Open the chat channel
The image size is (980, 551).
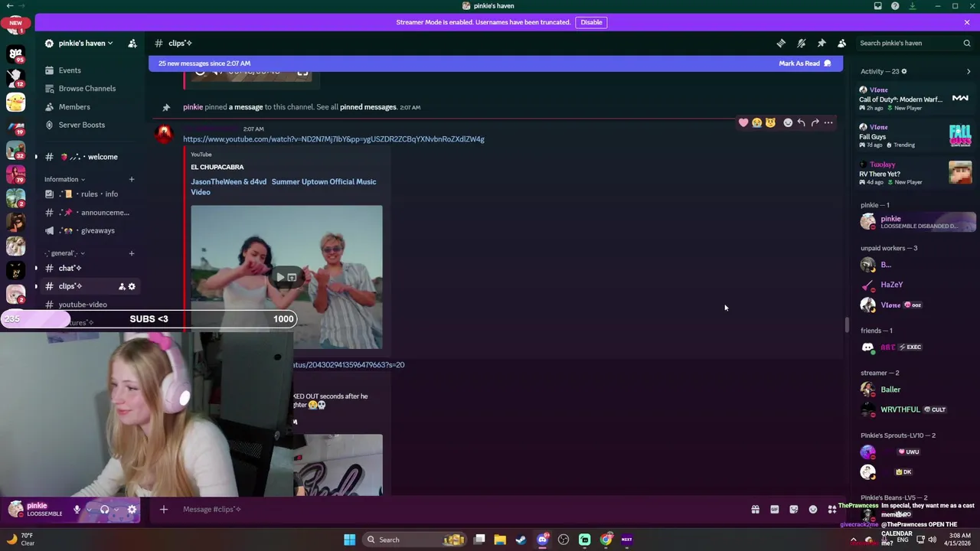pyautogui.click(x=90, y=269)
